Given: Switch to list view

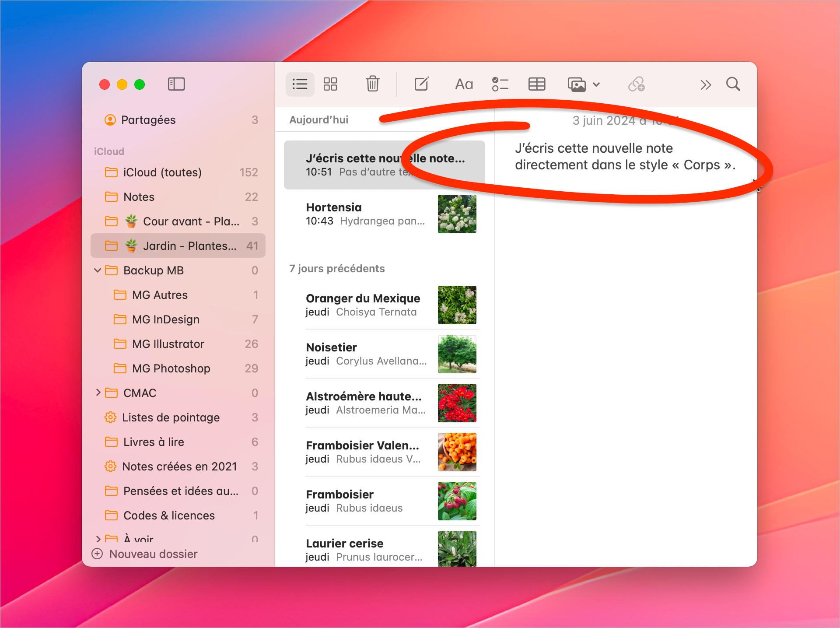Looking at the screenshot, I should tap(300, 84).
